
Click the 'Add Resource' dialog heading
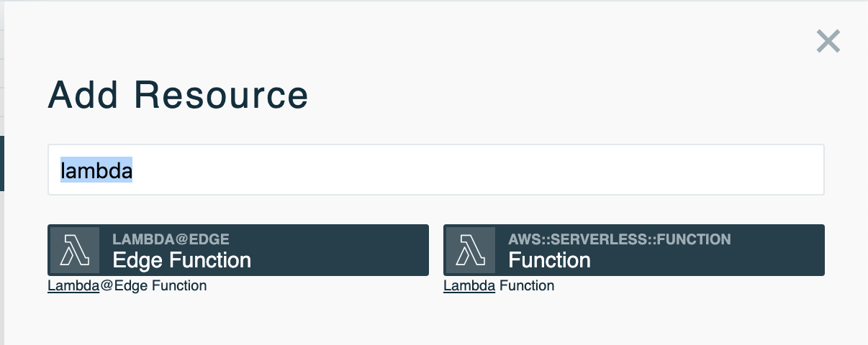178,96
